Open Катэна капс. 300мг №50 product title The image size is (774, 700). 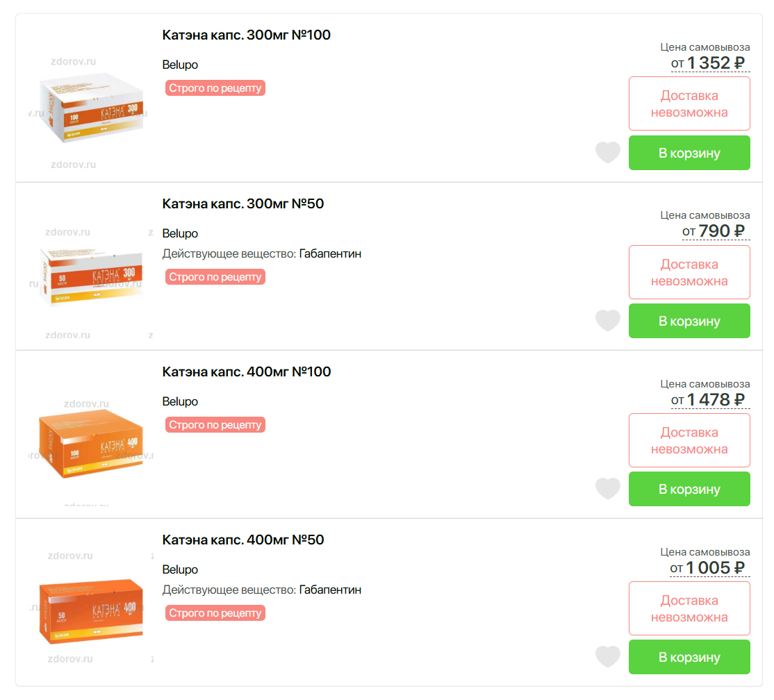coord(243,203)
